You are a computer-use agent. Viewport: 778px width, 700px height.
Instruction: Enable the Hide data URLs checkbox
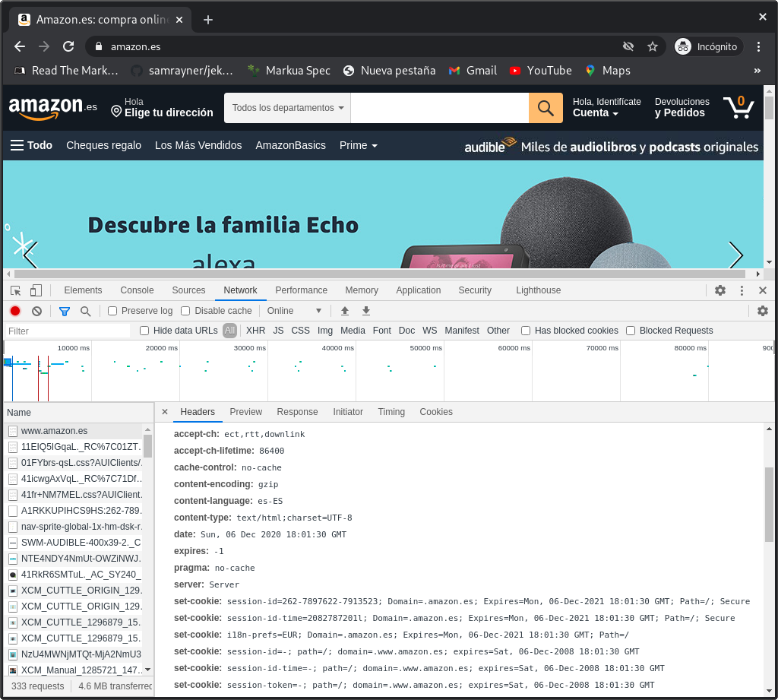[x=144, y=331]
